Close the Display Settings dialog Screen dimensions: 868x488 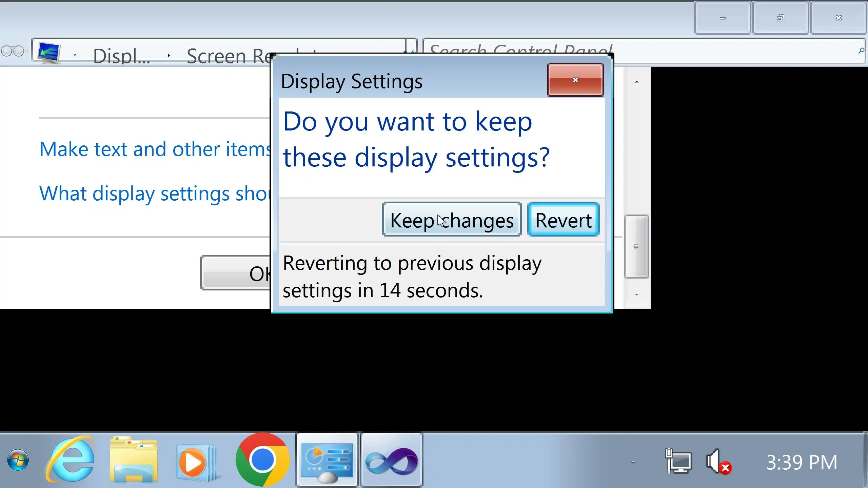(x=575, y=80)
